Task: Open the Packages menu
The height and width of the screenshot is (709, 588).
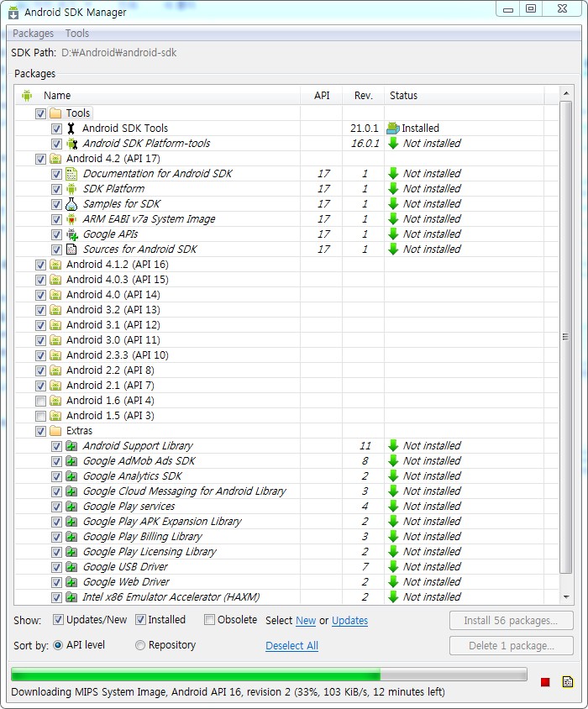Action: click(33, 34)
